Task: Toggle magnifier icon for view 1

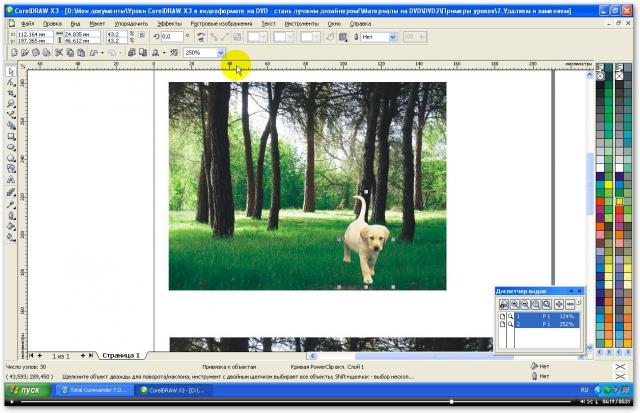Action: coord(511,317)
